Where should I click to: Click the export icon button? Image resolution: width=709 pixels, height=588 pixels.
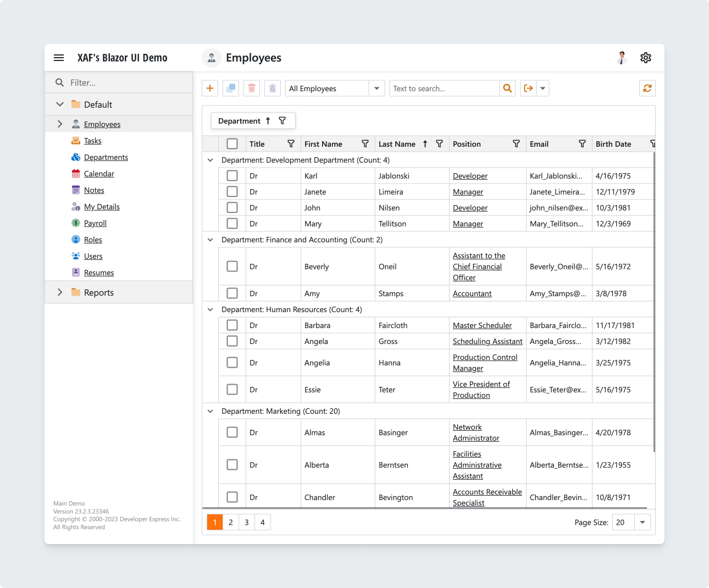(x=528, y=88)
